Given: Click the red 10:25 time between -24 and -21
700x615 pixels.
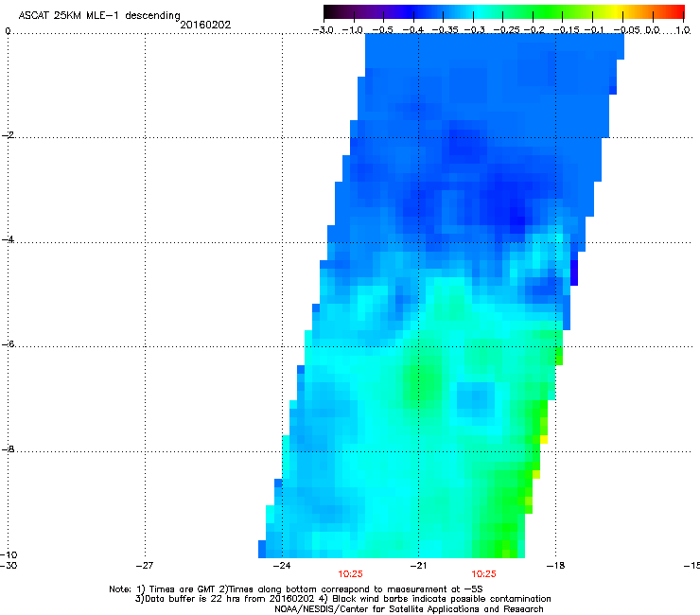Looking at the screenshot, I should pos(350,574).
